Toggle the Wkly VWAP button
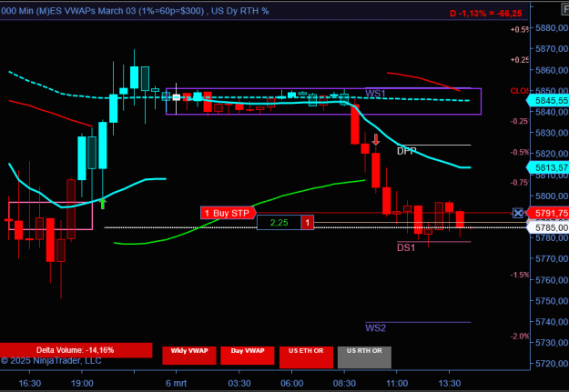Image resolution: width=569 pixels, height=392 pixels. tap(189, 356)
